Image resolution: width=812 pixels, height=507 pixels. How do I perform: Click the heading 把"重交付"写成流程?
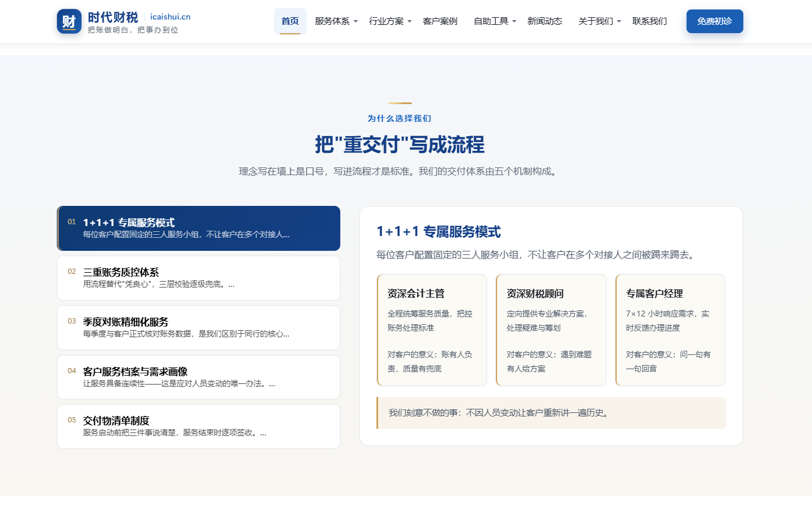click(399, 145)
